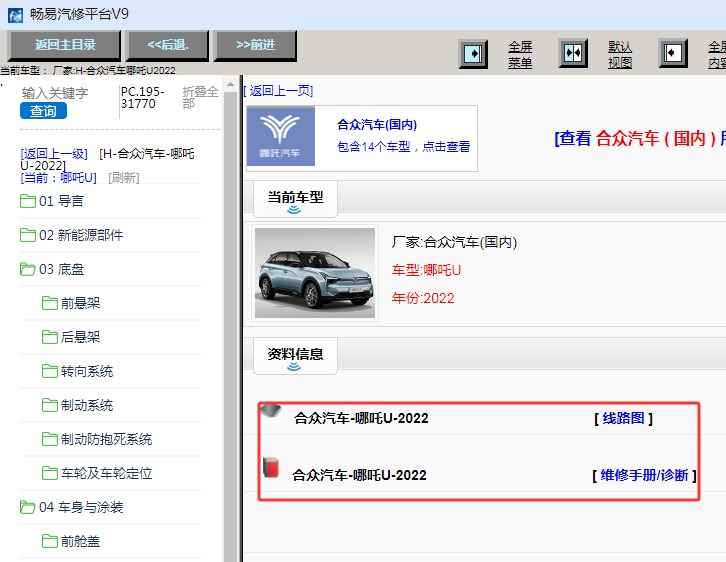Go back with <<后退 button
This screenshot has height=562, width=726.
click(x=168, y=45)
